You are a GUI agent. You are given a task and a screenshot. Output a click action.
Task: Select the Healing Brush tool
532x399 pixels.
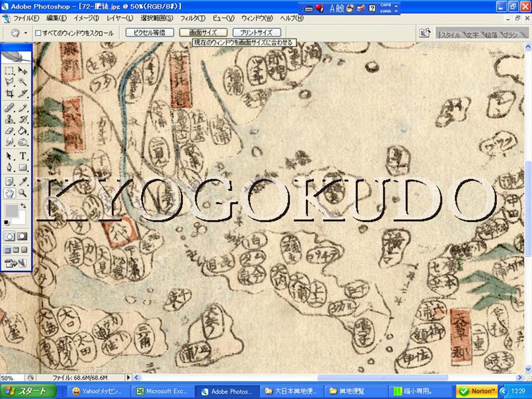(9, 108)
